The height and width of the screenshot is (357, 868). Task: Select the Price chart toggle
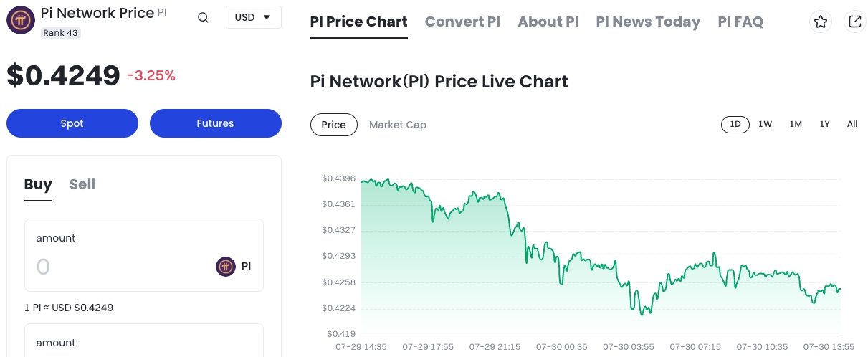tap(333, 125)
